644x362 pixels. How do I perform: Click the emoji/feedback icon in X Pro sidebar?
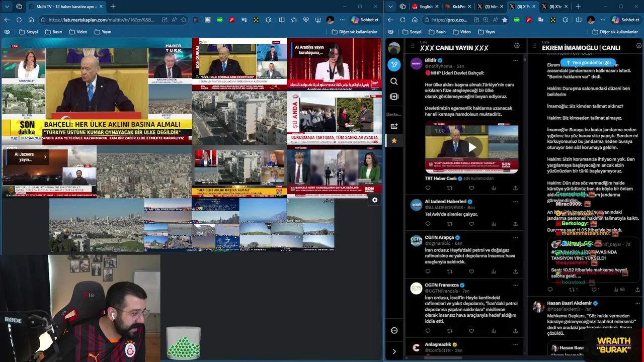394,330
